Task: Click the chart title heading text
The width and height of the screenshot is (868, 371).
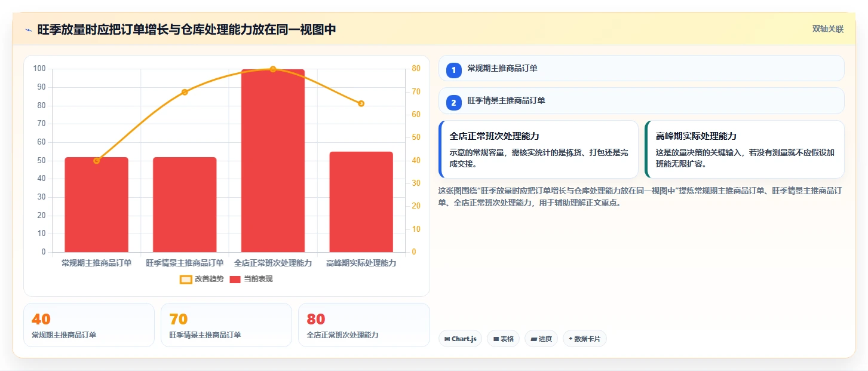Action: pyautogui.click(x=187, y=30)
